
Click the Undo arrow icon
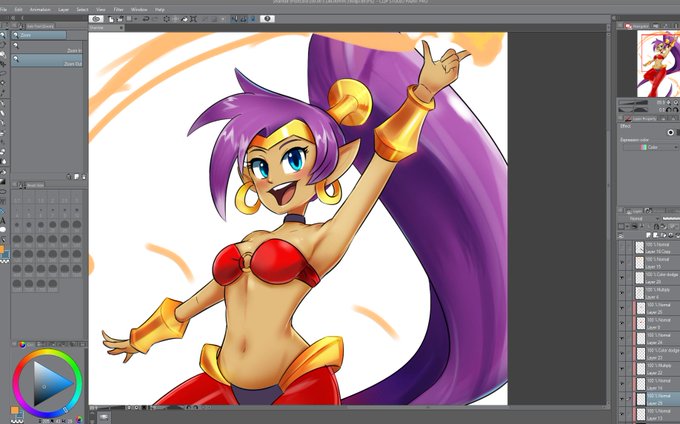pyautogui.click(x=146, y=19)
